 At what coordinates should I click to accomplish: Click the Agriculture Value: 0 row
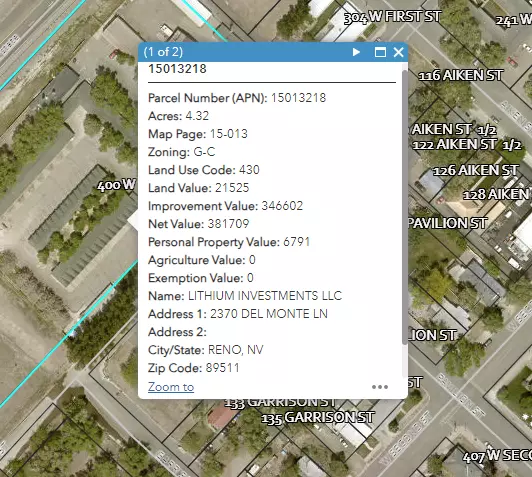tap(202, 260)
